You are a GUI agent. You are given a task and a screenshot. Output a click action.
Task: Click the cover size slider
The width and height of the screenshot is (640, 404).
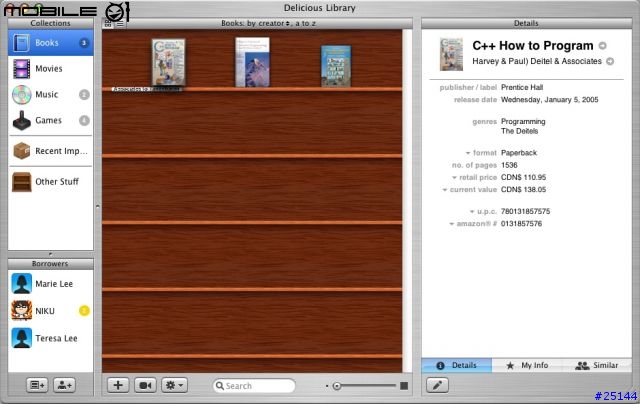click(x=364, y=386)
